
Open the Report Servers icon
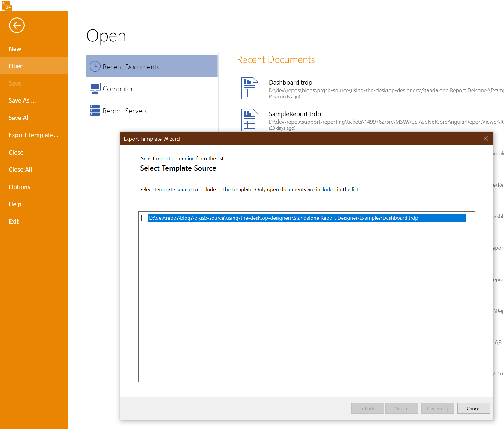[x=94, y=110]
